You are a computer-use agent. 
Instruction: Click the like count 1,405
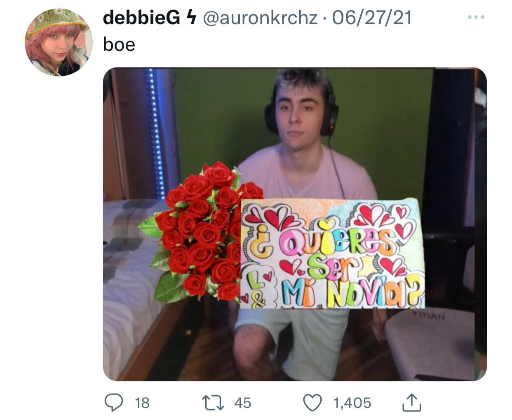point(352,403)
